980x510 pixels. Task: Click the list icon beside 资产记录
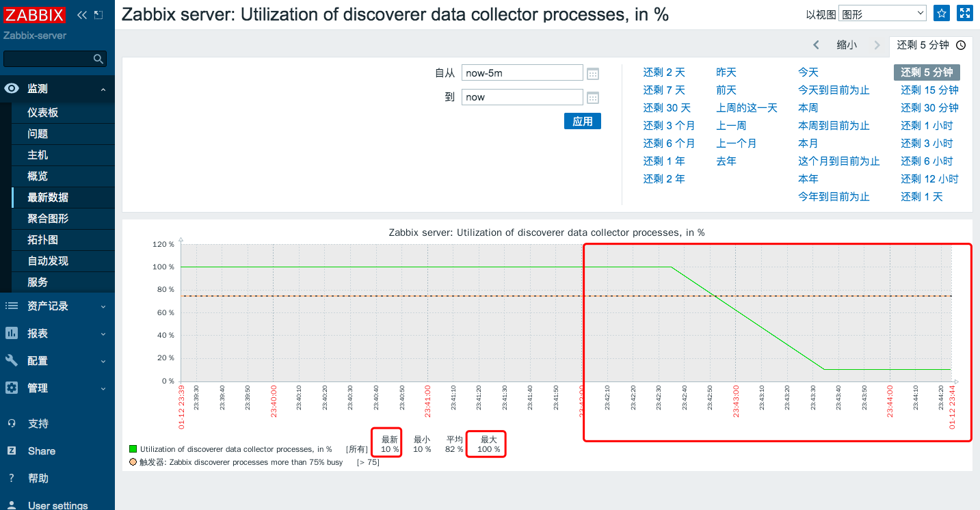(12, 306)
